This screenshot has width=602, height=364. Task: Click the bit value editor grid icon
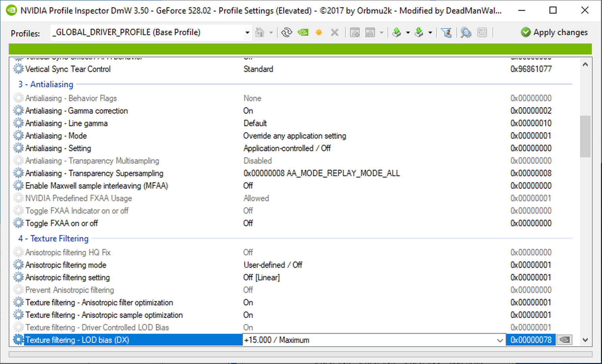482,32
